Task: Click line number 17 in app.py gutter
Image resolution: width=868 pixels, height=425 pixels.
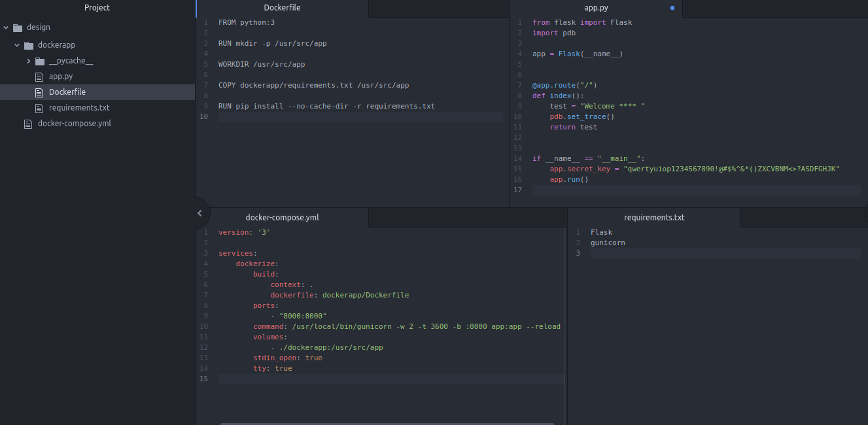Action: (518, 190)
